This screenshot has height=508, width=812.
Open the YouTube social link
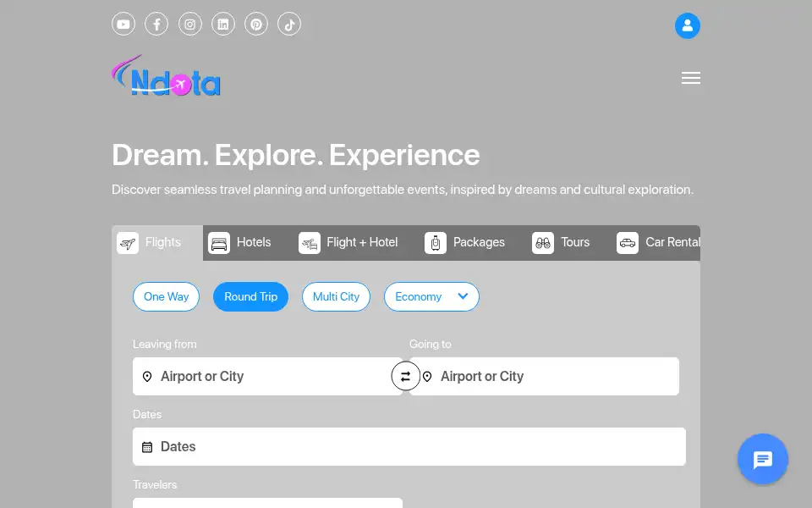coord(123,25)
